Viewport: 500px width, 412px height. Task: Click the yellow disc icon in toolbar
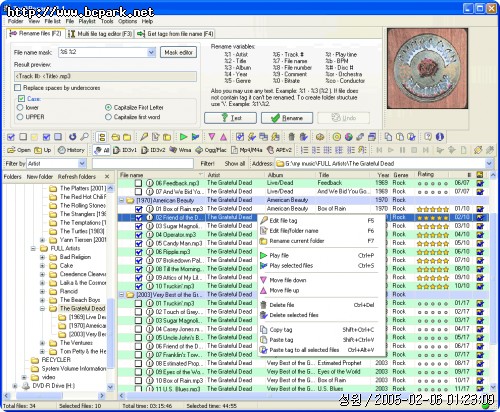[x=336, y=137]
